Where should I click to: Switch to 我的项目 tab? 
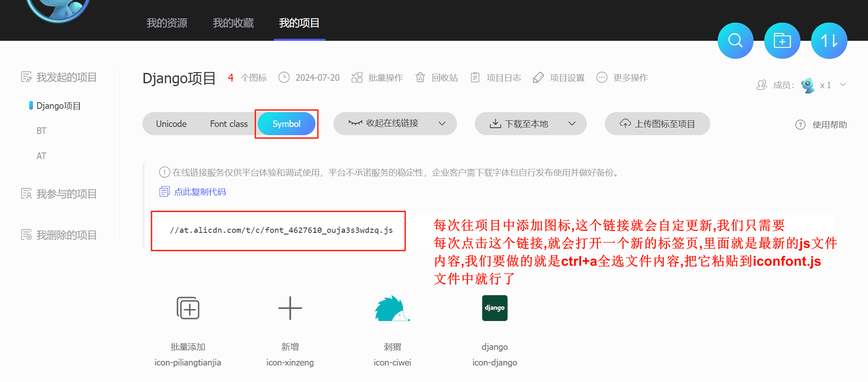299,23
